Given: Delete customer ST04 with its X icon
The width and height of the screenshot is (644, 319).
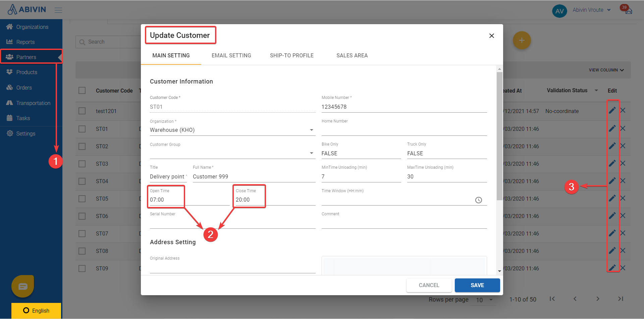Looking at the screenshot, I should [x=623, y=181].
